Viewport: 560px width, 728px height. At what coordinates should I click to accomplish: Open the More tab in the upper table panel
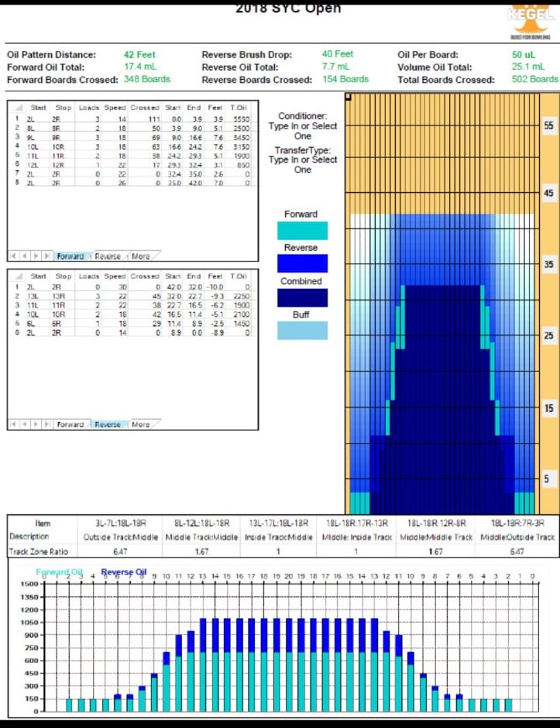pyautogui.click(x=141, y=256)
